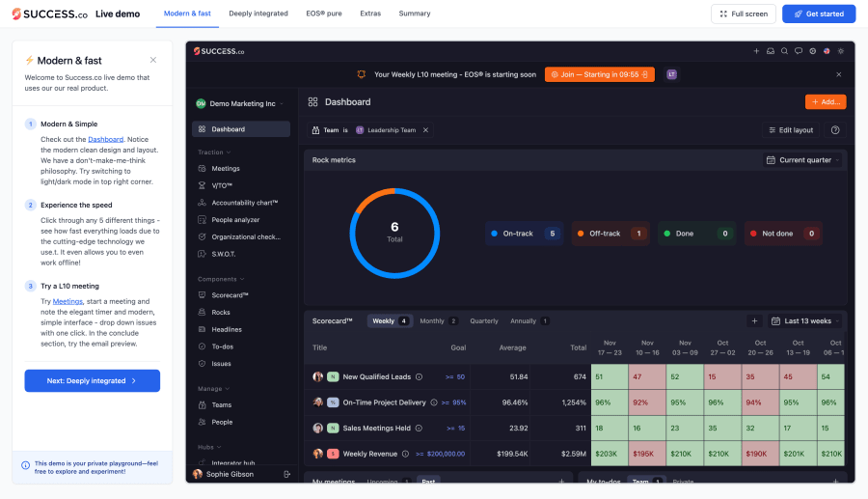Screen dimensions: 868x499
Task: Click the plus icon in app header
Action: click(x=756, y=51)
